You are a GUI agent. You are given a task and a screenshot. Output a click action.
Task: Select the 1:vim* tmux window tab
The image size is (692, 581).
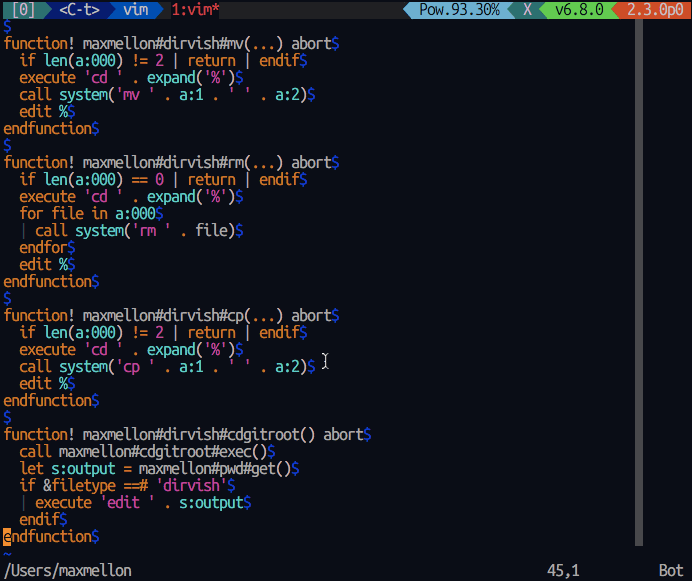click(x=195, y=9)
